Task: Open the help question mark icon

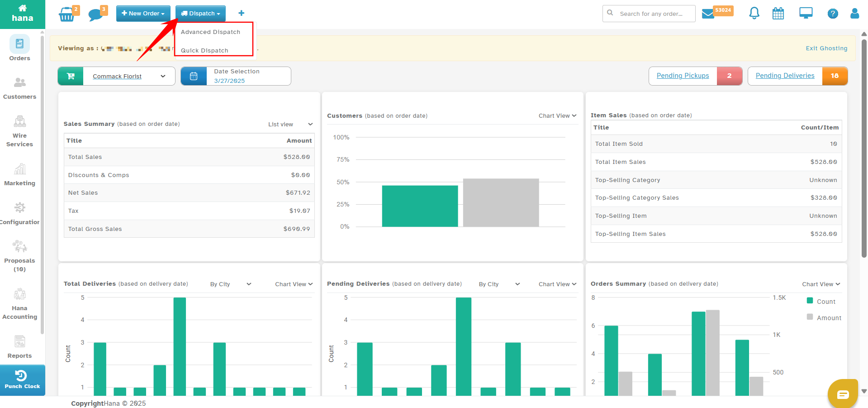Action: coord(833,14)
